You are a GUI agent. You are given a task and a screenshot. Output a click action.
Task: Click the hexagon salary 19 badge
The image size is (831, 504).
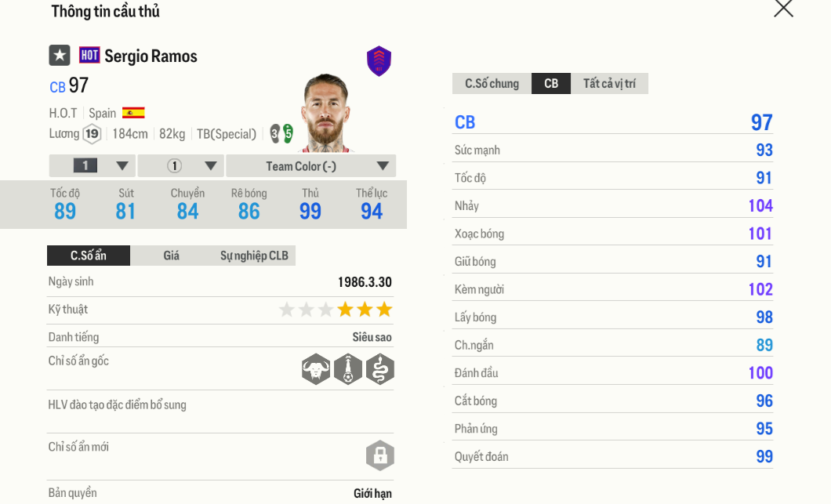click(93, 134)
